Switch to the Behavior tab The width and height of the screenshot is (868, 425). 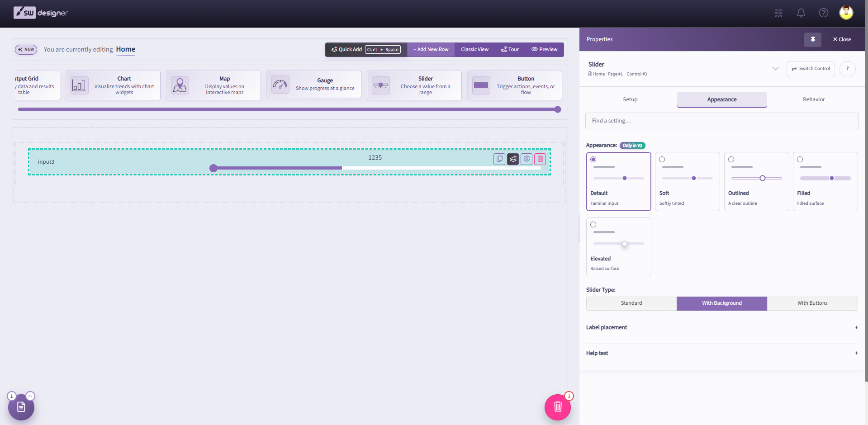click(814, 99)
